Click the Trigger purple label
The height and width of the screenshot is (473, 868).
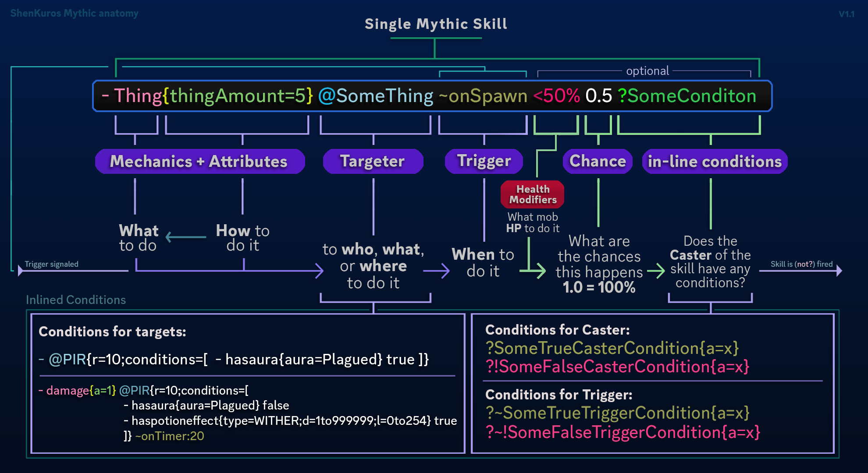(x=484, y=161)
